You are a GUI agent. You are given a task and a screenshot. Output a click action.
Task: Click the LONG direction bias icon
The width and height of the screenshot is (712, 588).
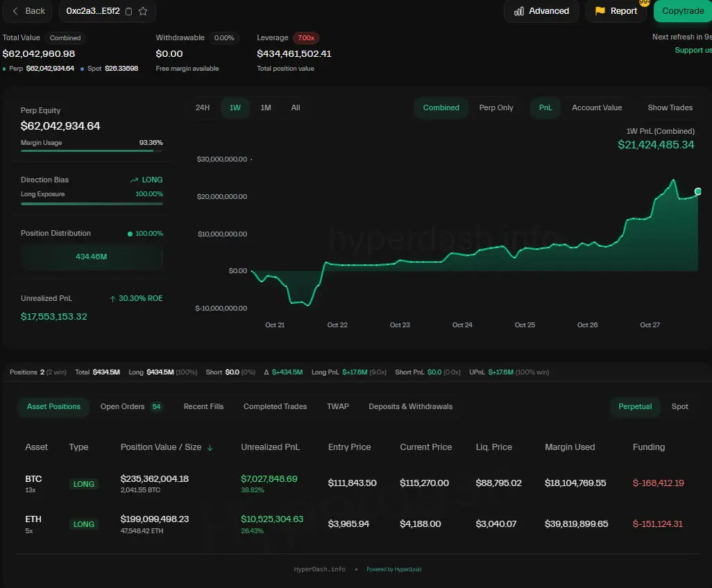point(135,180)
